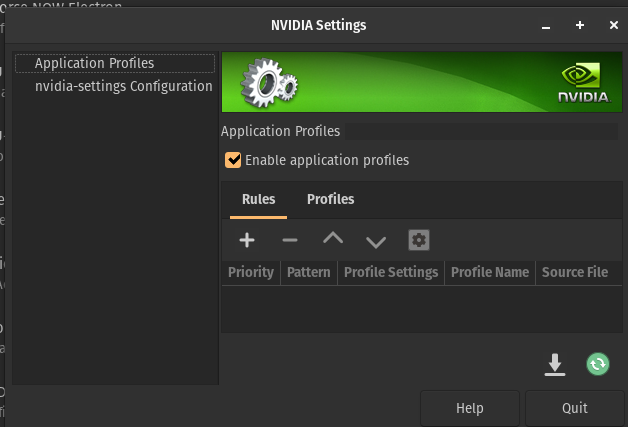
Task: Move rule down with down arrow
Action: (376, 241)
